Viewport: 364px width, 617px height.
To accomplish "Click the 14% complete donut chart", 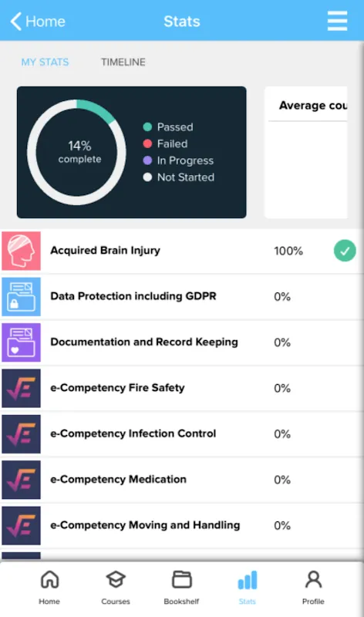I will pos(77,152).
